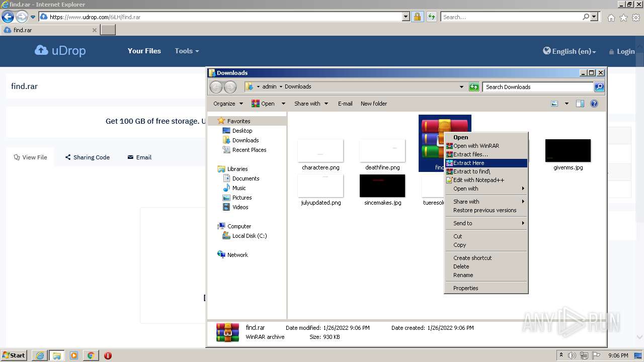The width and height of the screenshot is (644, 362).
Task: Open the IE tools gear icon
Action: [x=636, y=17]
